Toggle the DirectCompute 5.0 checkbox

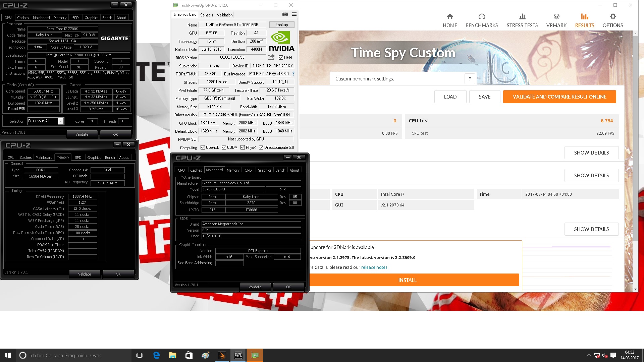pos(261,147)
